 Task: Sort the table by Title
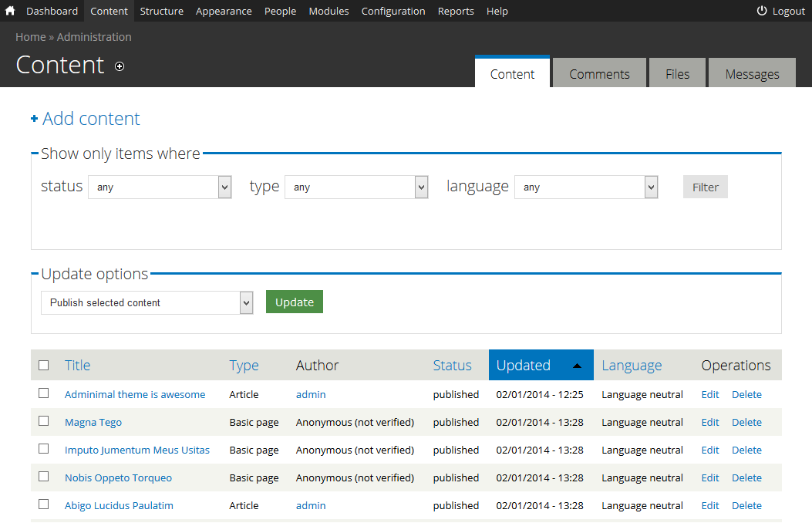(x=78, y=366)
